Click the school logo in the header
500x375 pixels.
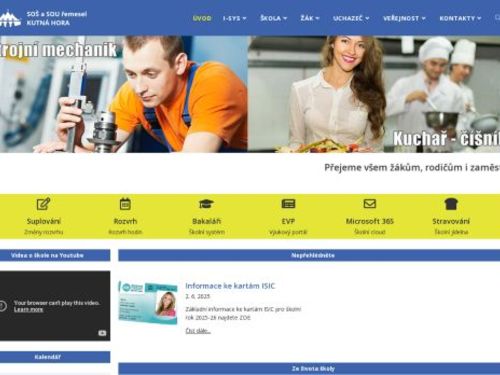click(x=10, y=18)
